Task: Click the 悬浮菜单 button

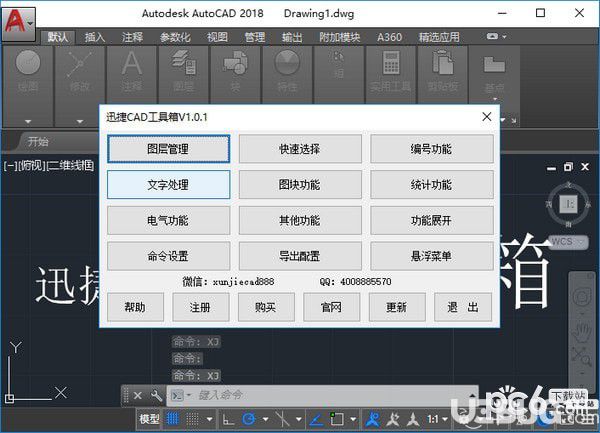Action: point(432,256)
